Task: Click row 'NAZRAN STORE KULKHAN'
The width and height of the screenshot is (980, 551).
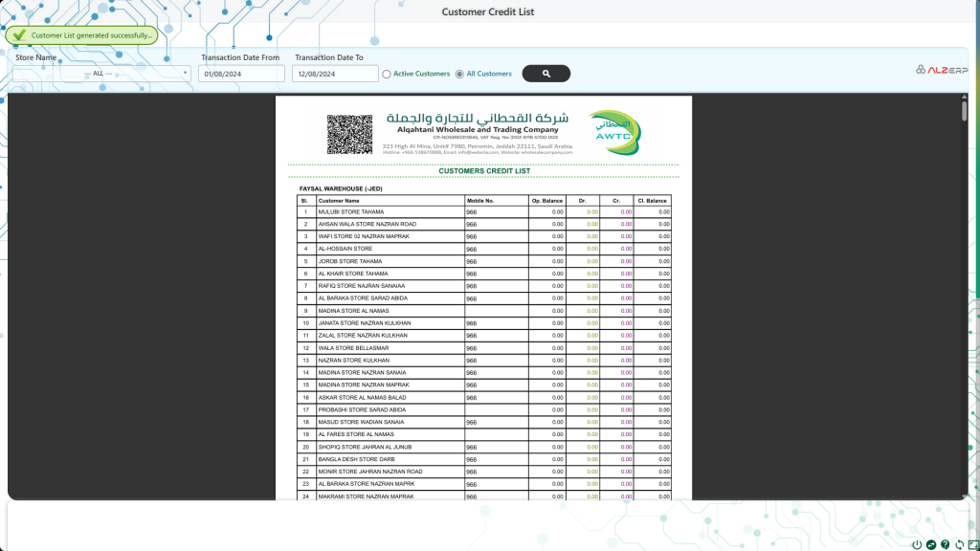Action: point(484,361)
